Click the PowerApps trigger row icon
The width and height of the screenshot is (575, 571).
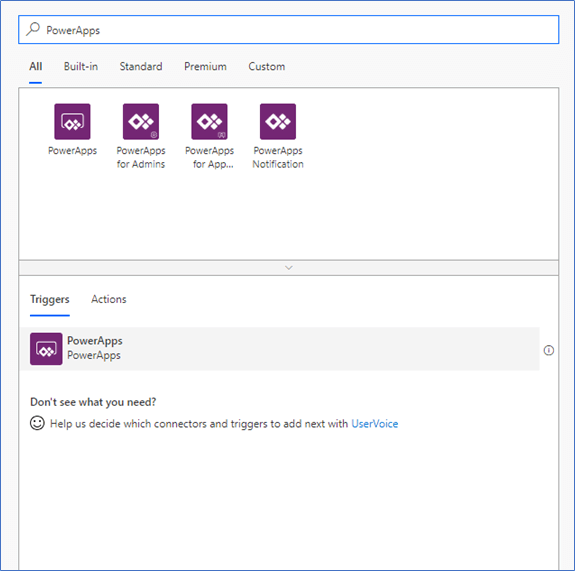(x=46, y=349)
